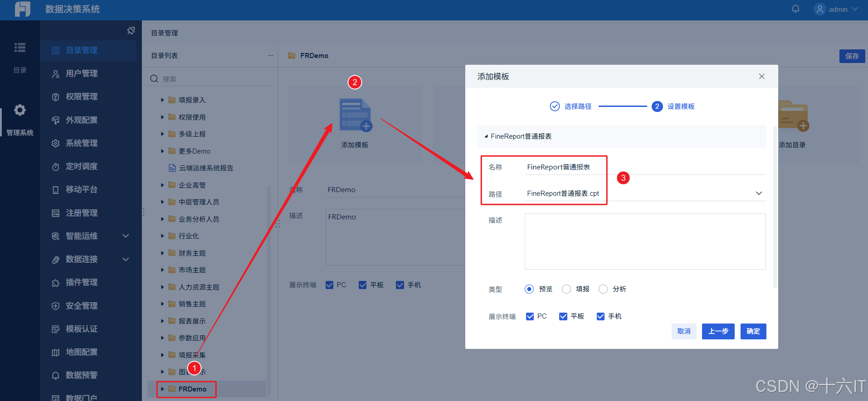Click the 安全管理 shield icon
Image resolution: width=868 pixels, height=401 pixels.
pos(55,306)
